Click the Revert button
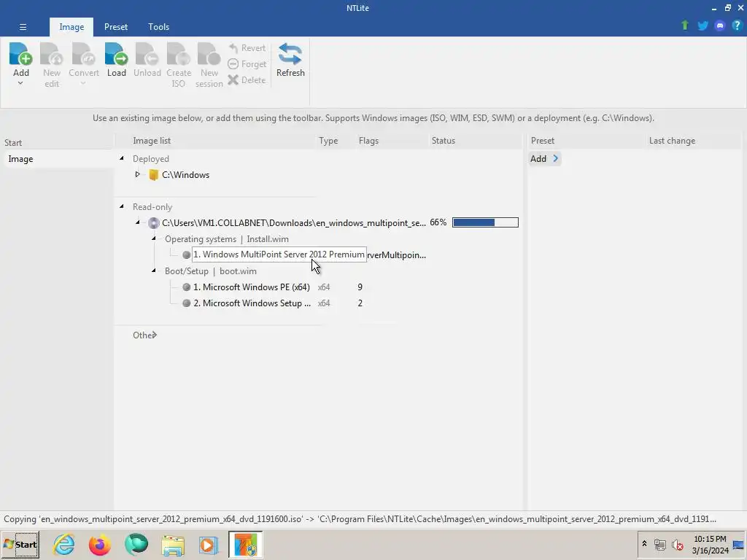This screenshot has width=747, height=560. tap(247, 48)
